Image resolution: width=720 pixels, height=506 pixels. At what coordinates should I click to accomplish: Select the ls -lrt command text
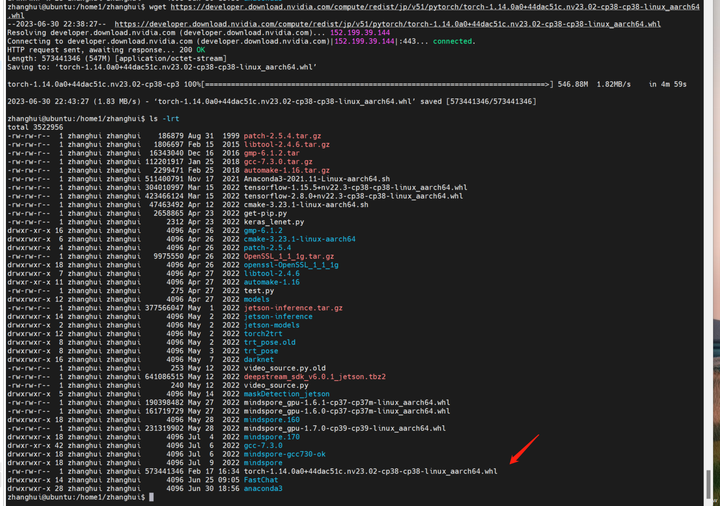click(x=164, y=118)
